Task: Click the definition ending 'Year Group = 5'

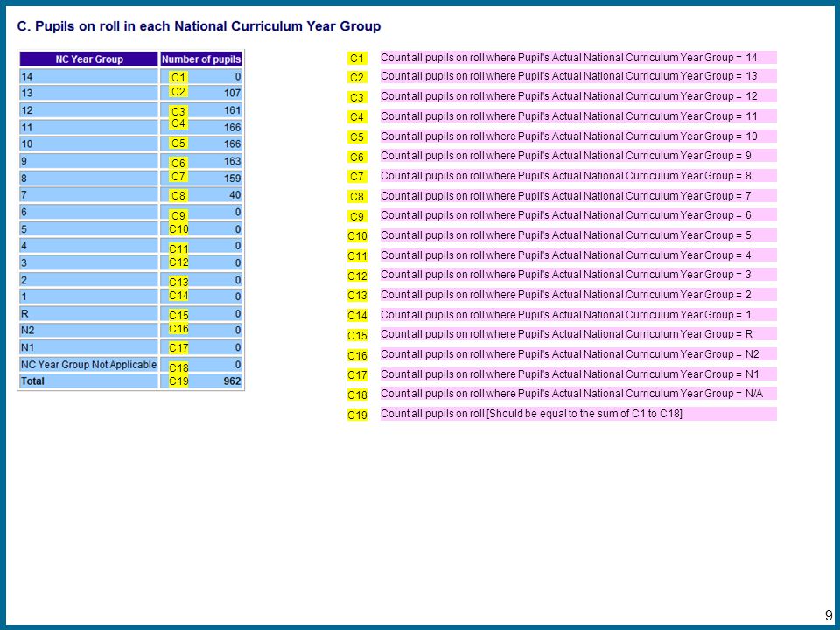Action: [x=578, y=235]
